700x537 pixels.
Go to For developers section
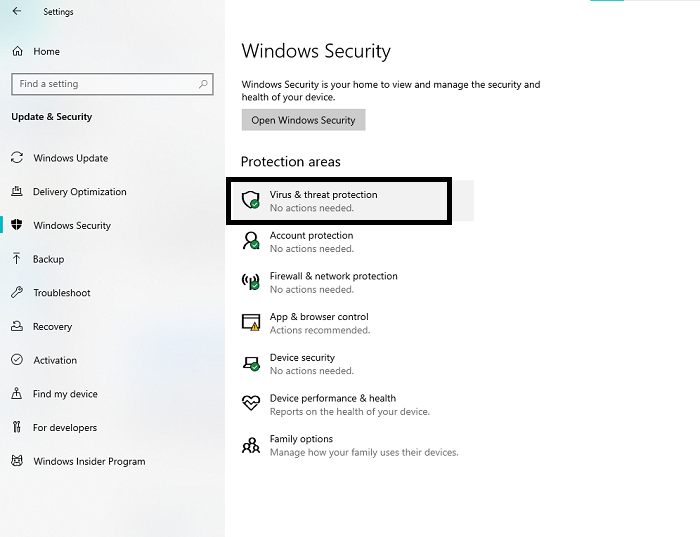(65, 428)
